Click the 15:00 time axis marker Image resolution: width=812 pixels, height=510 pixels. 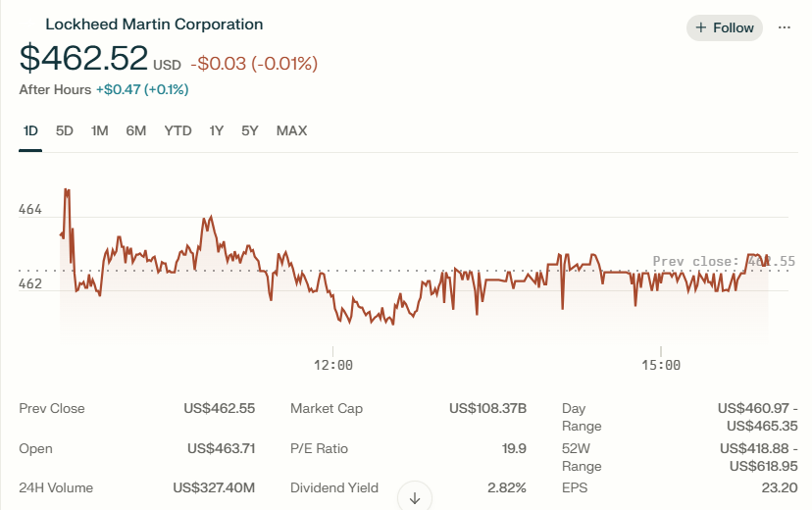(661, 365)
